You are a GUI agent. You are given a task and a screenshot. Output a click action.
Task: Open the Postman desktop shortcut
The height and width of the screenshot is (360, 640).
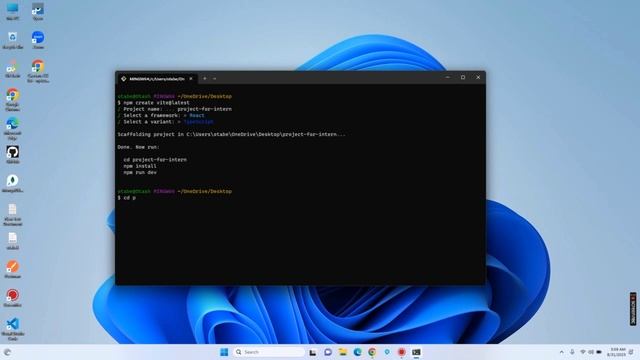point(13,269)
